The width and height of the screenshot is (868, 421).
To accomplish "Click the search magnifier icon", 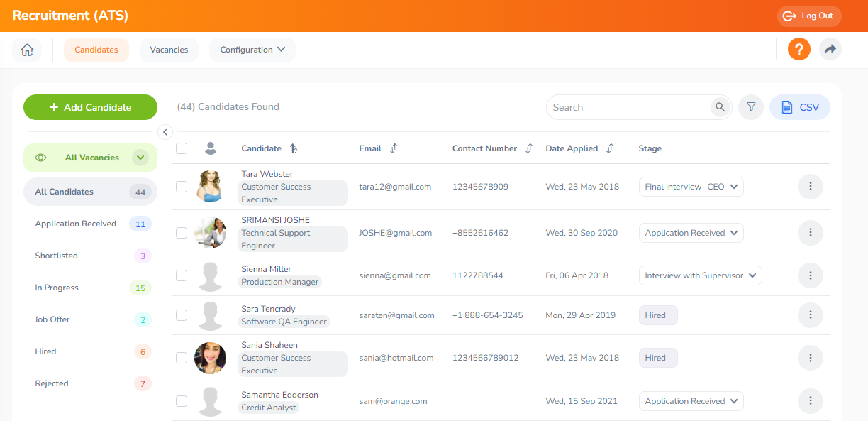I will click(x=720, y=107).
